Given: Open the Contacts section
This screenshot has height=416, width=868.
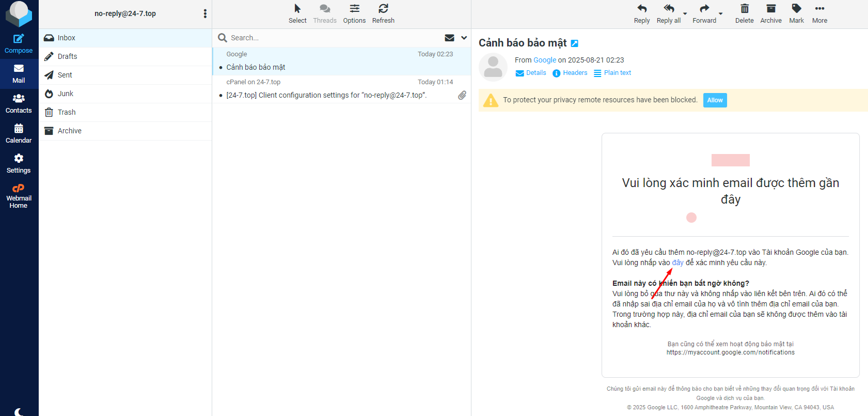Looking at the screenshot, I should (x=19, y=103).
